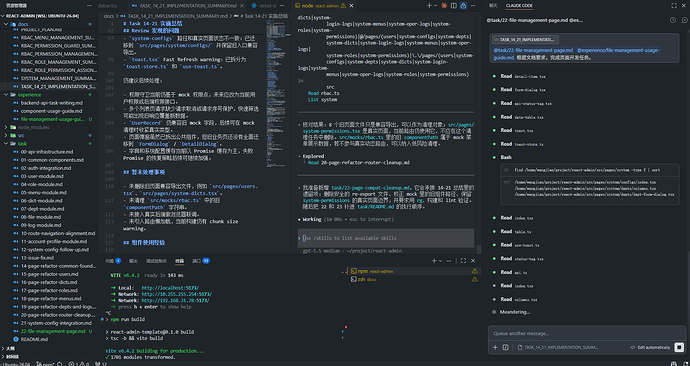
Task: Close the TASK_14_21_IMPLEMENTATION_SUMMARY.md tab
Action: 243,6
